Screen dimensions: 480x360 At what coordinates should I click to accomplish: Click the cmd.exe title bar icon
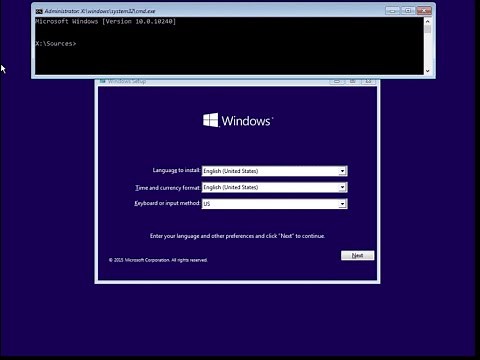pos(39,11)
